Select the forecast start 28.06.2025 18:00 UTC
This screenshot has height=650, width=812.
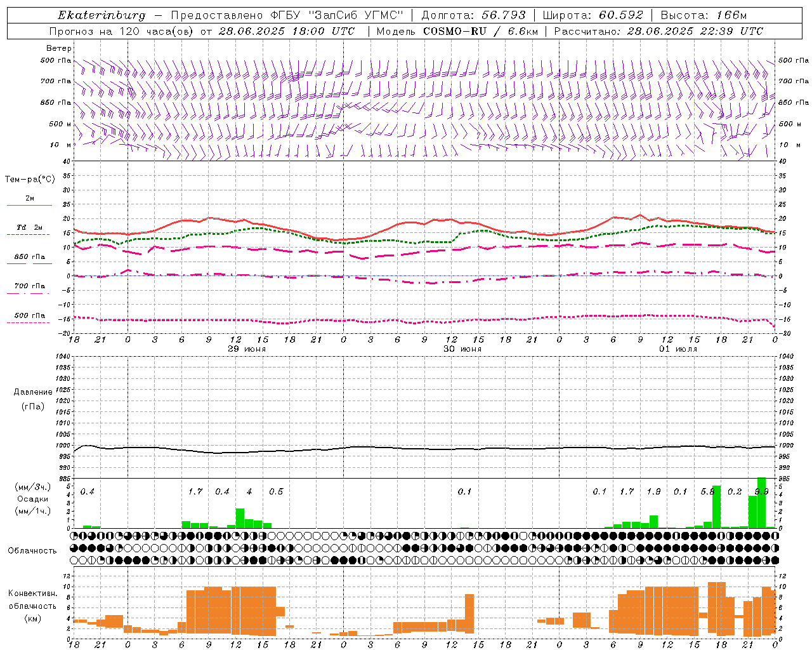(287, 31)
